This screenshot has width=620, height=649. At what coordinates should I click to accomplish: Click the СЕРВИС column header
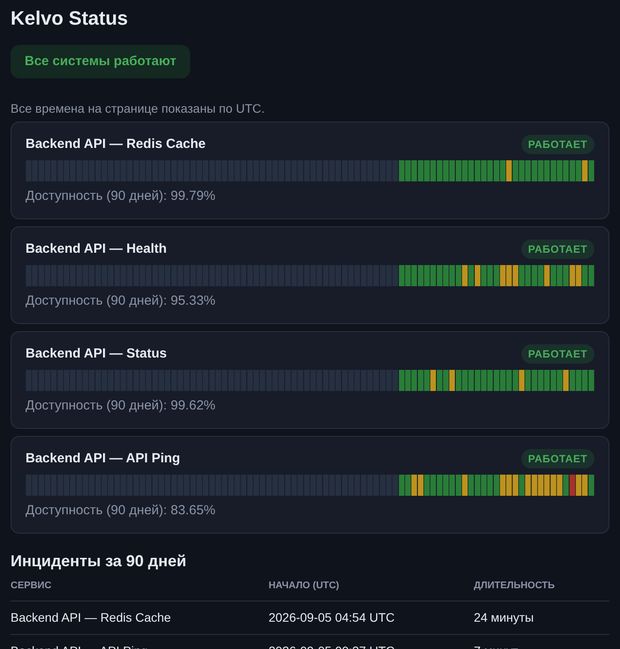[31, 585]
